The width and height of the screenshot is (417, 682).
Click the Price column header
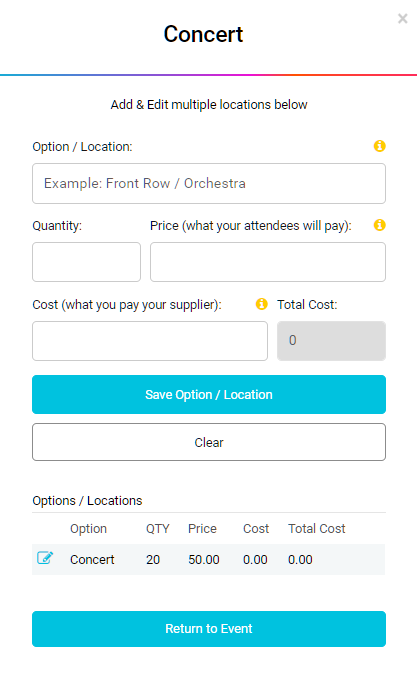[202, 529]
